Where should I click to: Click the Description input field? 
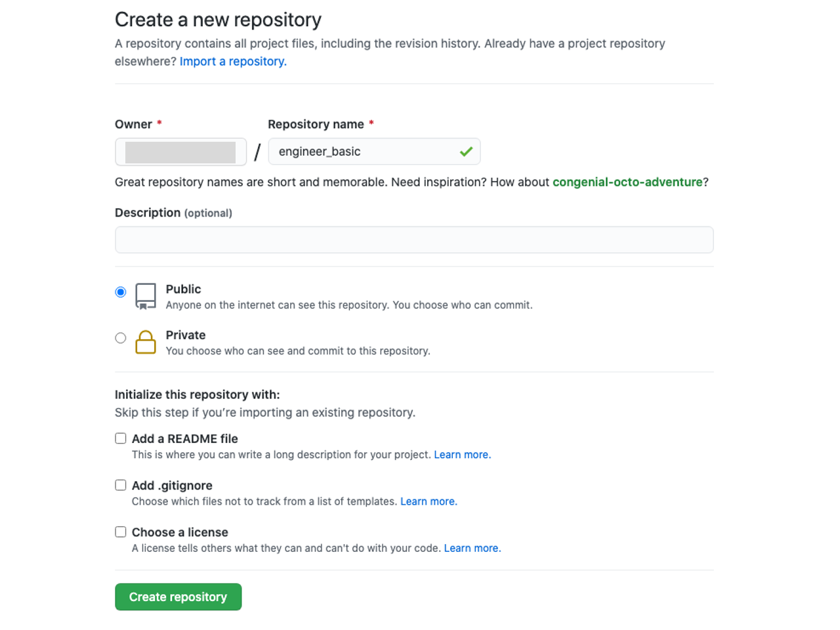[414, 240]
